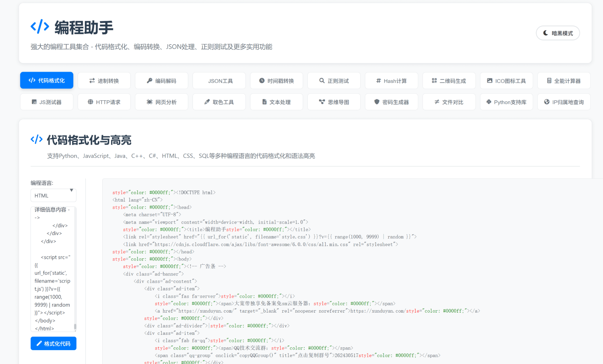Click the JS icon on JS测试器
Image resolution: width=603 pixels, height=364 pixels.
tap(34, 102)
